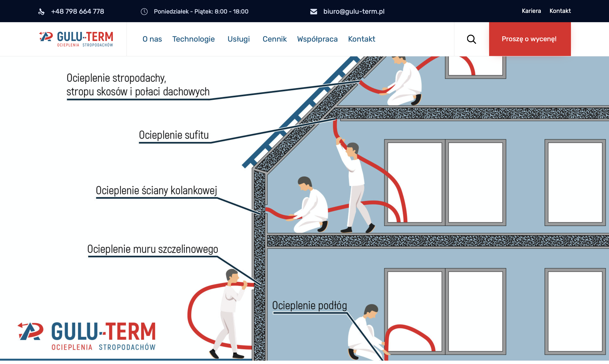Open the Współpraca menu item
Viewport: 609px width, 364px height.
coord(317,39)
